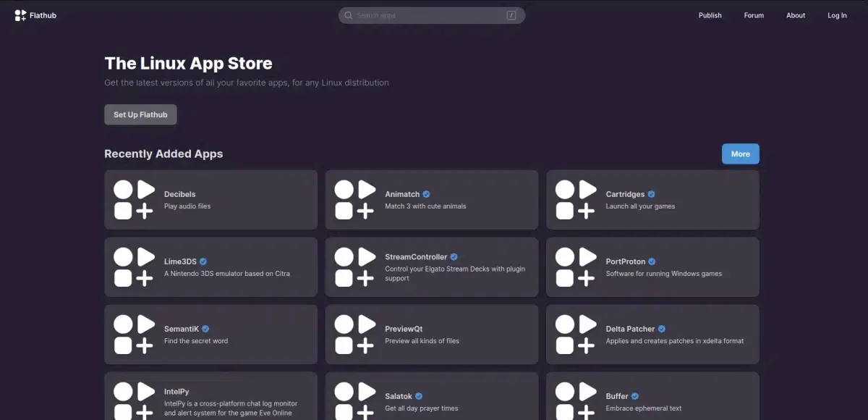Click IntelPy chat log monitor description

231,408
